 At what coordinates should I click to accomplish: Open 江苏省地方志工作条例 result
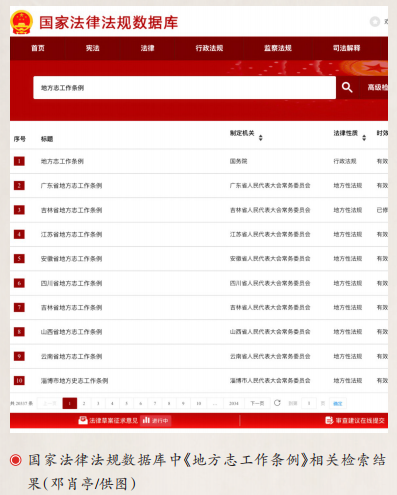click(71, 234)
